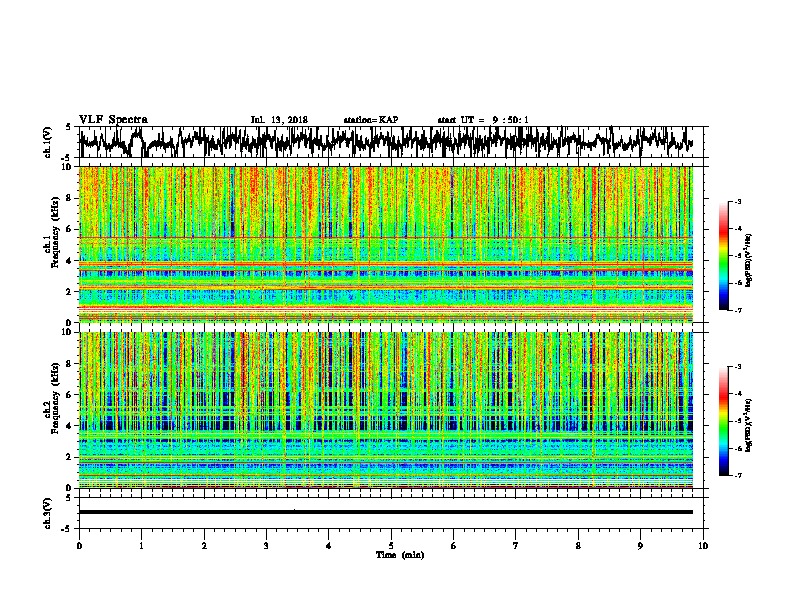792x612 pixels.
Task: Click the ch.1 voltage waveform trace
Action: click(386, 142)
